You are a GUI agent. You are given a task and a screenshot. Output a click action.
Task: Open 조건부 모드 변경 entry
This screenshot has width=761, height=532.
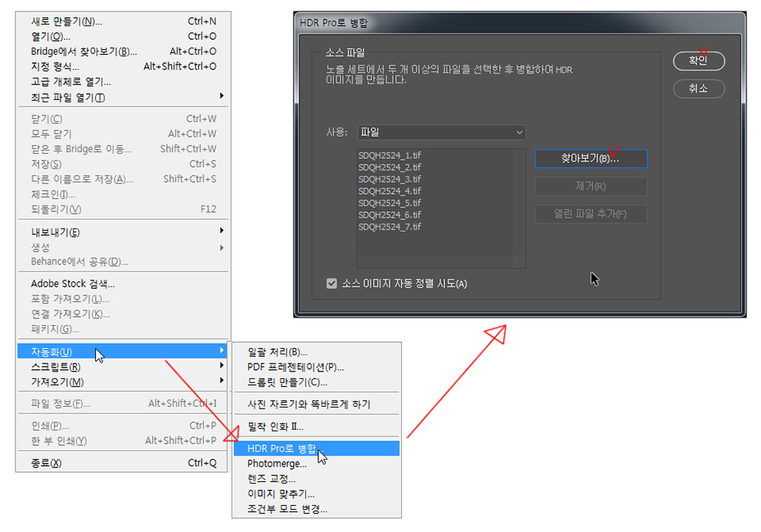tap(317, 509)
